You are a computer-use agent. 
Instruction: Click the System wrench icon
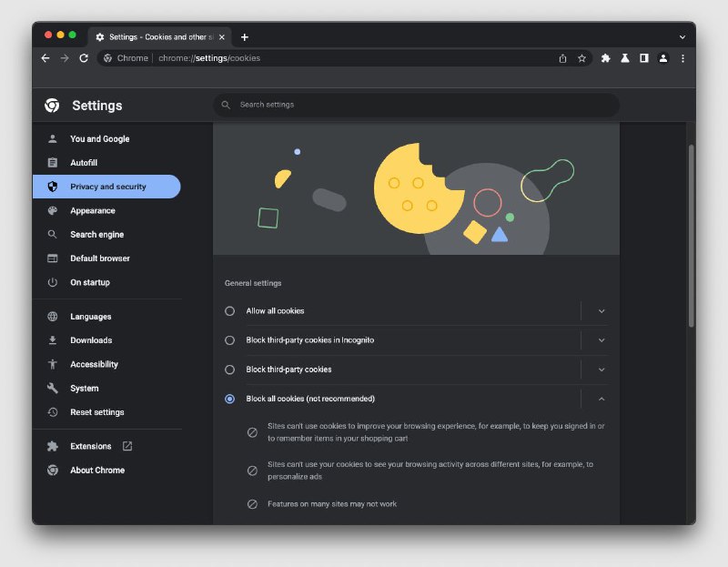[x=53, y=389]
